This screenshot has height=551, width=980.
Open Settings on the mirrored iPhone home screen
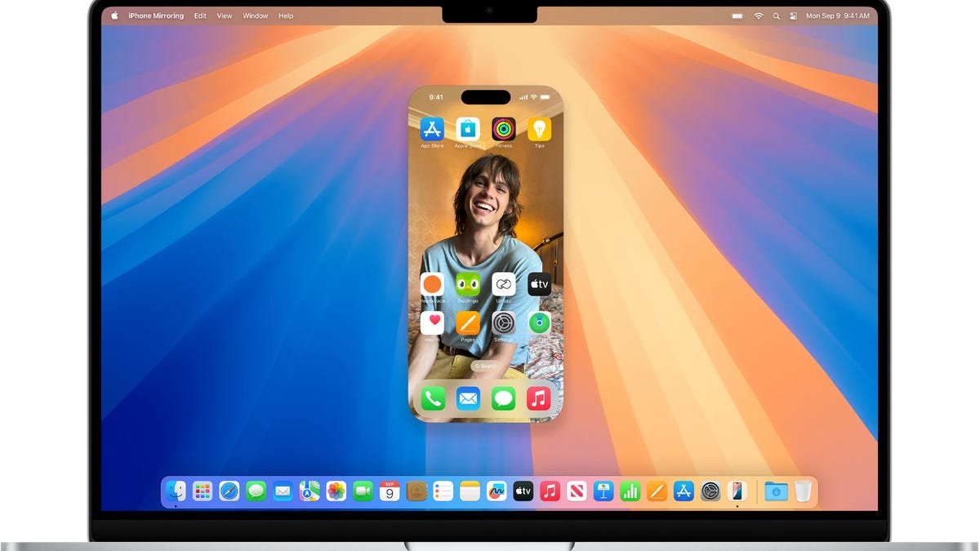(x=504, y=322)
